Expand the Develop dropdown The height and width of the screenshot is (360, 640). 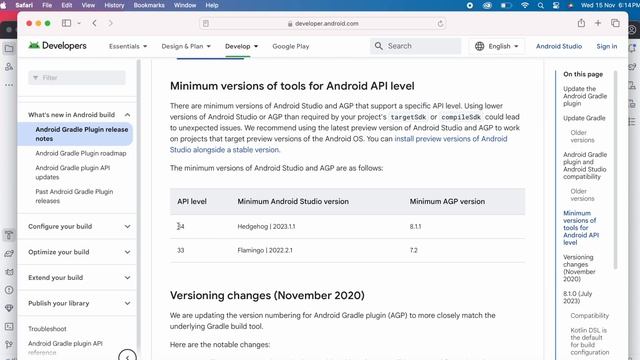pos(241,46)
